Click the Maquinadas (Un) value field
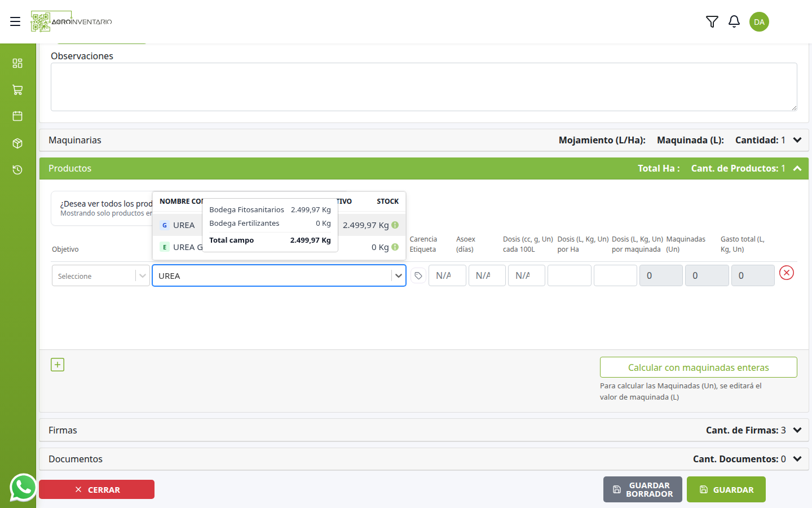Screen dimensions: 812x508 (707, 275)
